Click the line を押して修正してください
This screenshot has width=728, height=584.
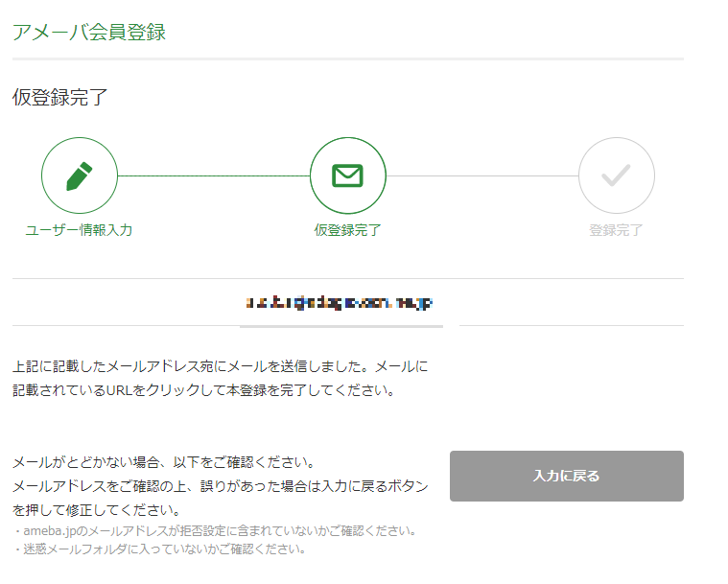[97, 510]
